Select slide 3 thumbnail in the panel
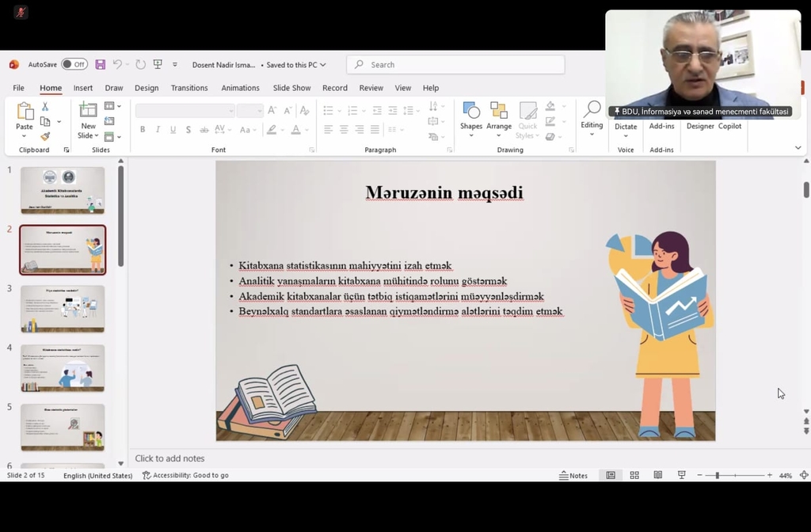This screenshot has width=811, height=532. pos(63,308)
